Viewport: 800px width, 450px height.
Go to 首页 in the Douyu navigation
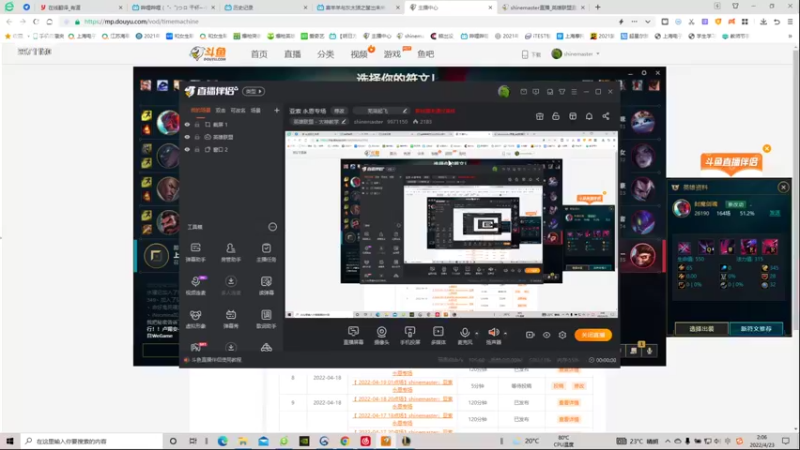tap(259, 54)
